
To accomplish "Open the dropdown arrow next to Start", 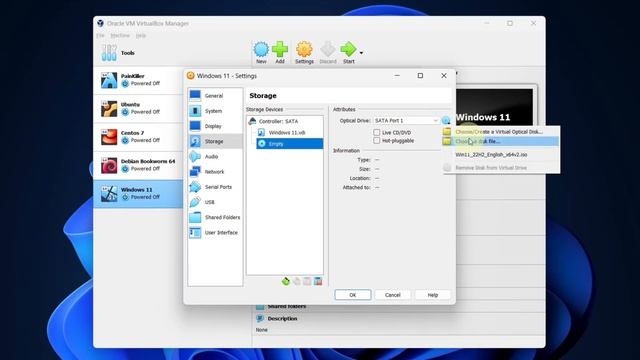I will (x=361, y=53).
